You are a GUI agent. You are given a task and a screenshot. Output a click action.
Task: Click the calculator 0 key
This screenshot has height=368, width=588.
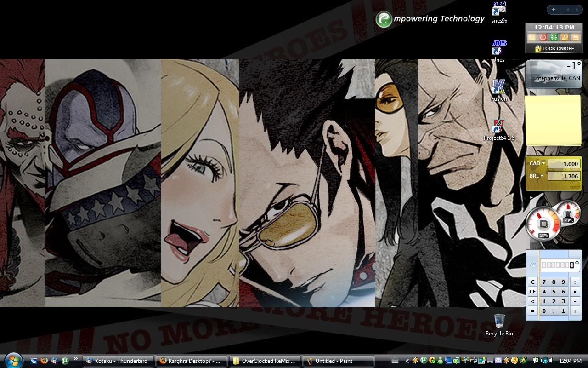544,311
